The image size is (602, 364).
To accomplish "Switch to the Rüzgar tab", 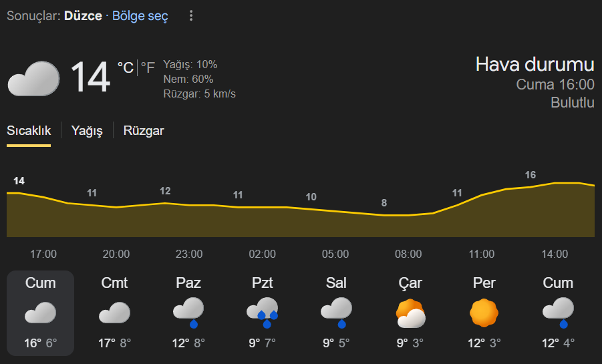I will (x=144, y=131).
